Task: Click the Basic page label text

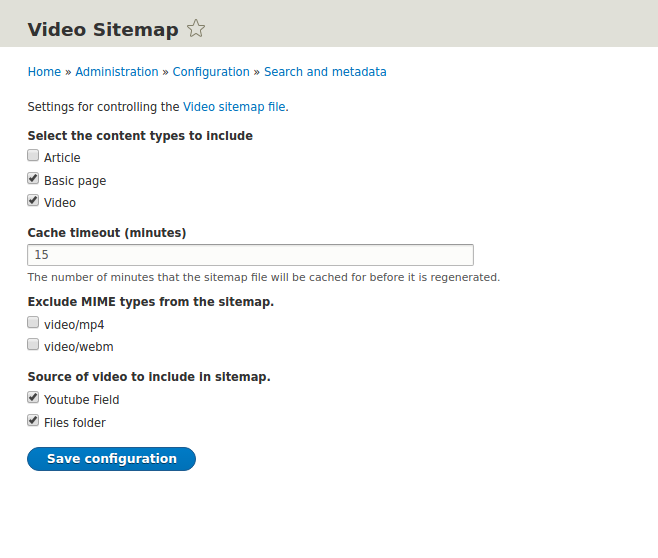Action: coord(75,181)
